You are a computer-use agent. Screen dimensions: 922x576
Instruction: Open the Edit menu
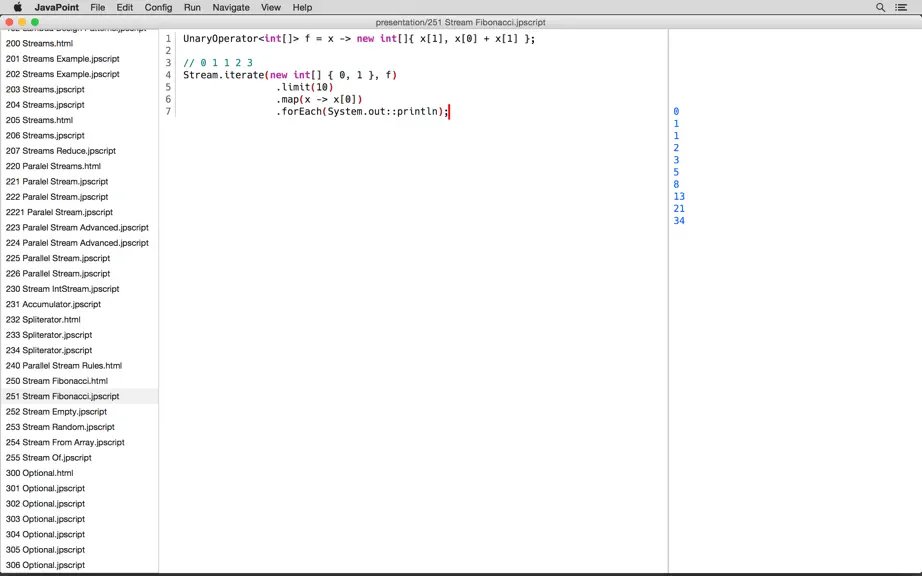pyautogui.click(x=125, y=7)
